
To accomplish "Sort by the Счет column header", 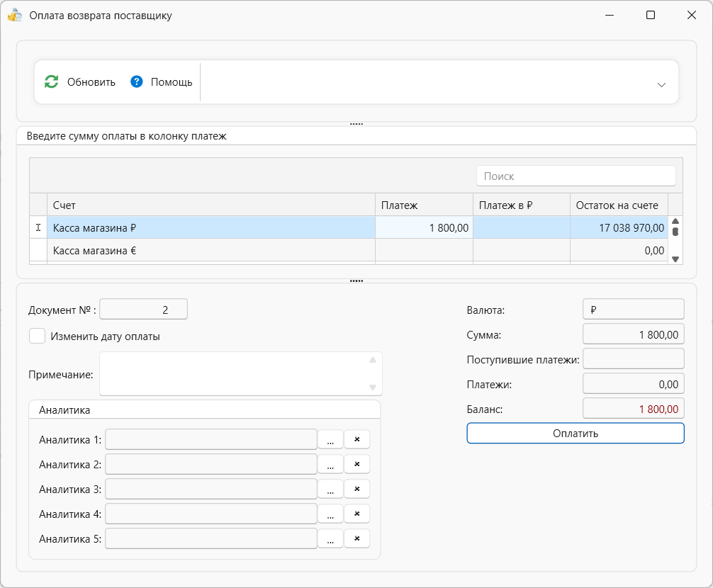I will 211,205.
